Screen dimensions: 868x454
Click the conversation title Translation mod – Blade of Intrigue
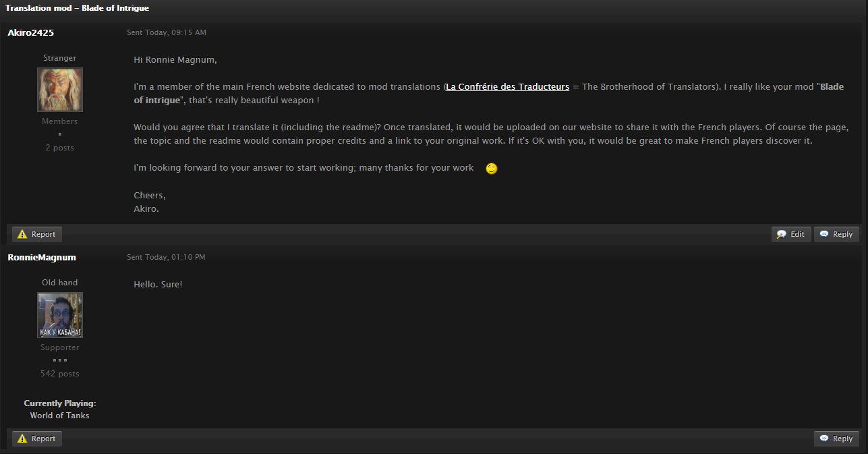click(77, 8)
